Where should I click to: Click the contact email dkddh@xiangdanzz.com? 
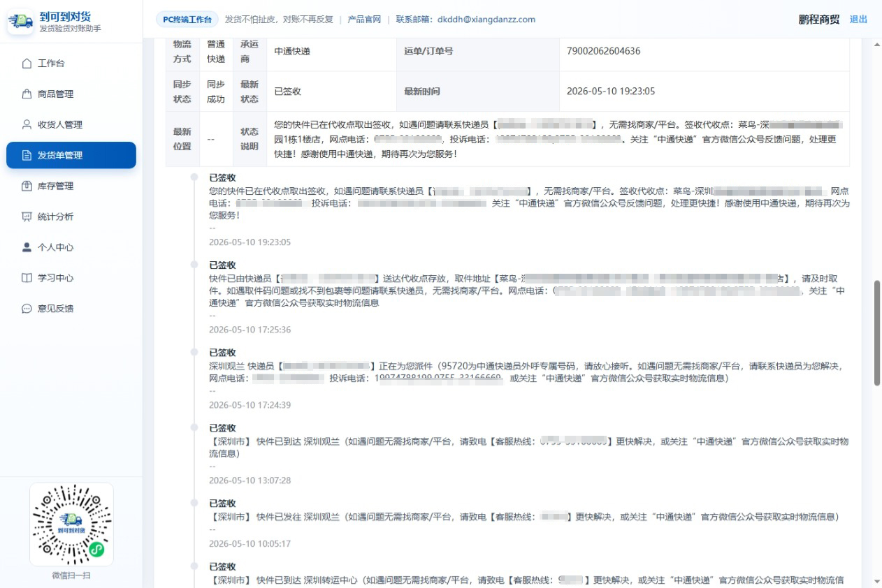coord(486,20)
